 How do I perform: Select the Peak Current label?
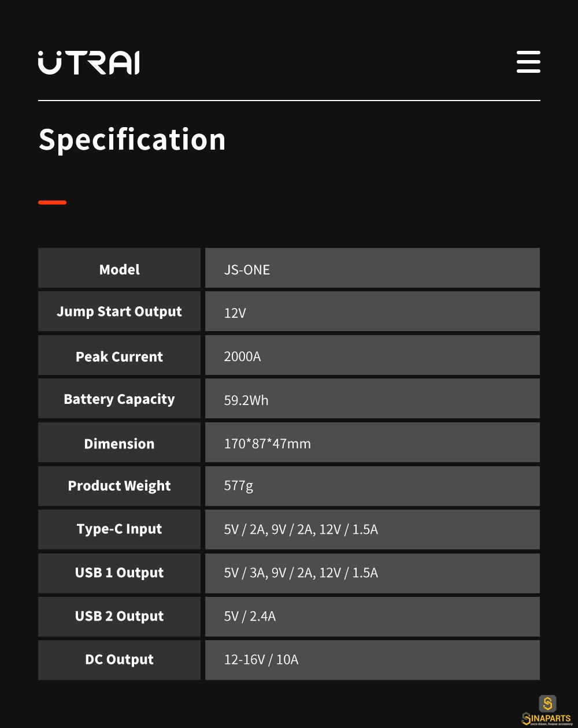coord(119,356)
